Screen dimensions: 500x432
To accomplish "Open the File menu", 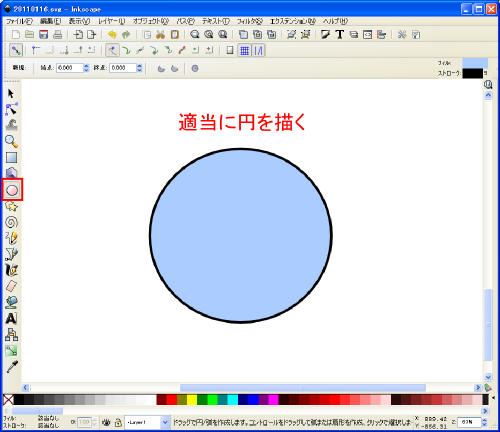I will [x=19, y=21].
